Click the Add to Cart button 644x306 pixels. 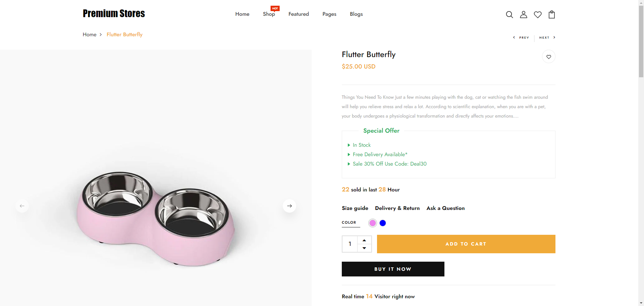tap(466, 244)
